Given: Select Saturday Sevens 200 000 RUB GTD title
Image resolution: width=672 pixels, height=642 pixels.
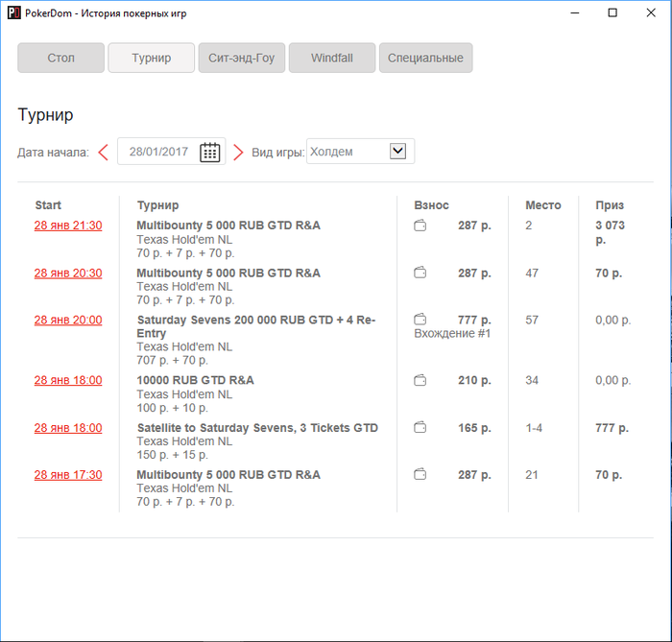Looking at the screenshot, I should (x=256, y=326).
